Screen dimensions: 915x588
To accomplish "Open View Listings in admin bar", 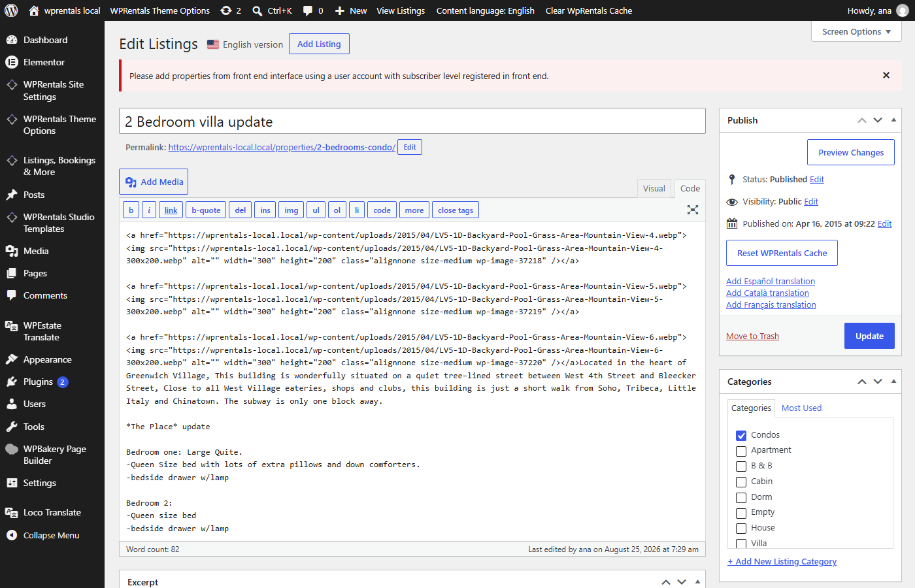I will click(x=401, y=10).
